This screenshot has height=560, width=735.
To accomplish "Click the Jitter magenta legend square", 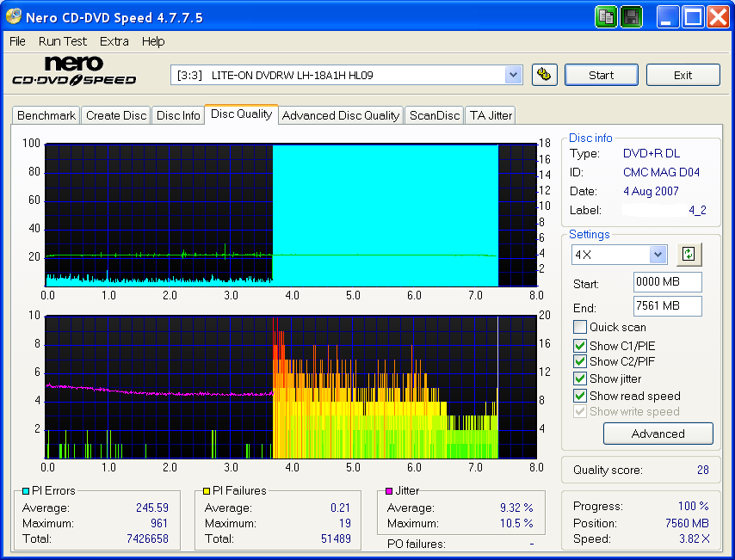I will tap(387, 490).
